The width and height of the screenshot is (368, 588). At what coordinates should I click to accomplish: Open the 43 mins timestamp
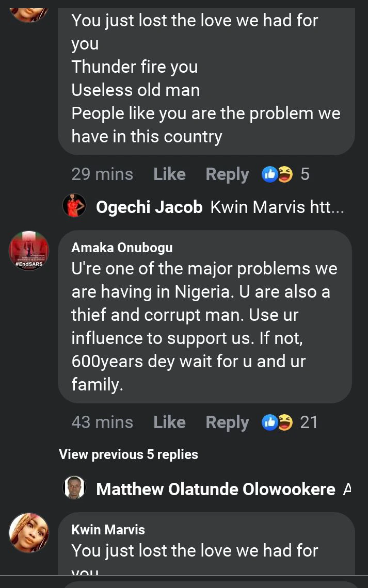102,422
